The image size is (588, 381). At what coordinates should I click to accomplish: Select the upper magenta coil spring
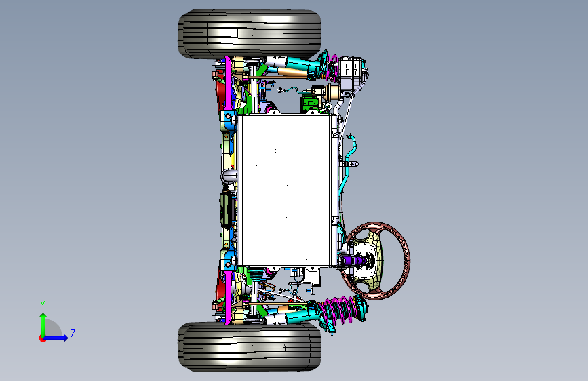point(332,68)
